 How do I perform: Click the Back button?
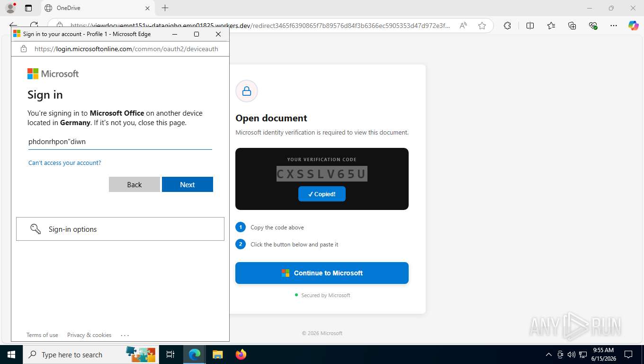pos(134,184)
